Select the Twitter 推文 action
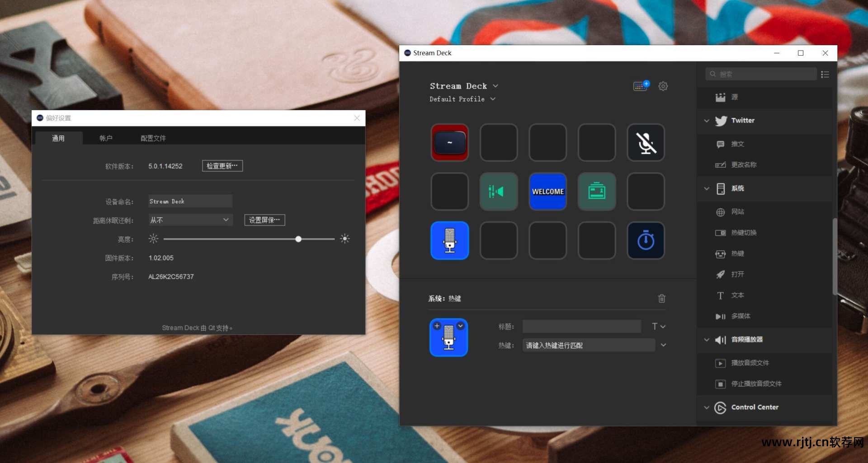 coord(765,144)
